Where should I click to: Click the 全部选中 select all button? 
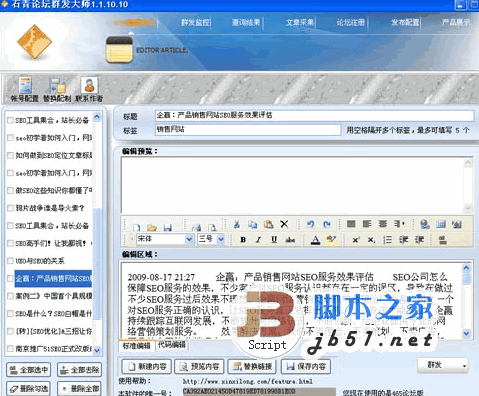pos(29,370)
